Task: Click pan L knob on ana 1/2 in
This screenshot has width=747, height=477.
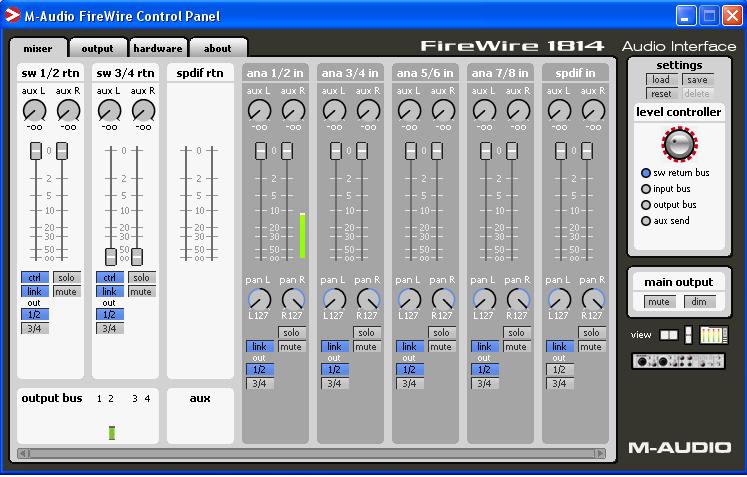Action: 260,300
